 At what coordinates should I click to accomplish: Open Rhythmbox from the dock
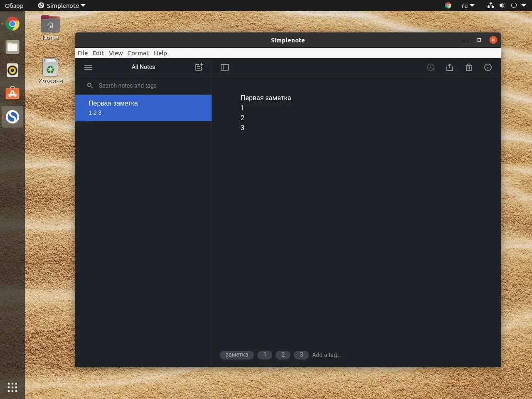pyautogui.click(x=12, y=70)
